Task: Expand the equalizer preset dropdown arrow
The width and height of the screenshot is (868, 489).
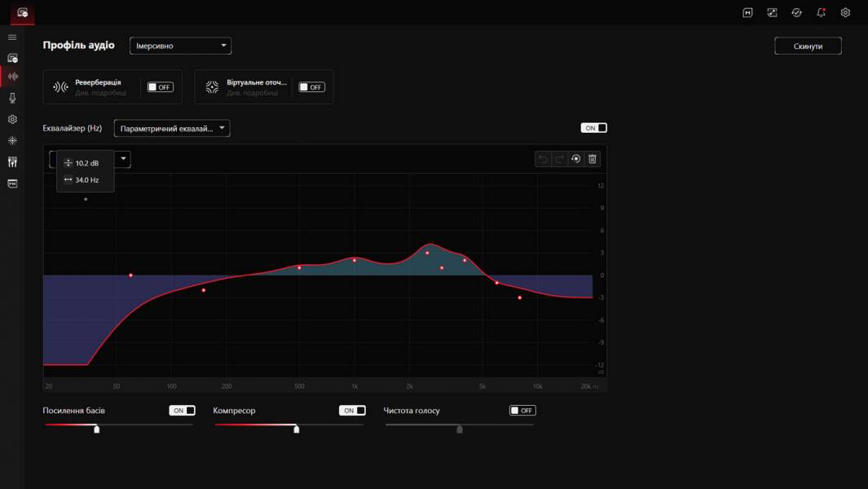Action: (x=123, y=159)
